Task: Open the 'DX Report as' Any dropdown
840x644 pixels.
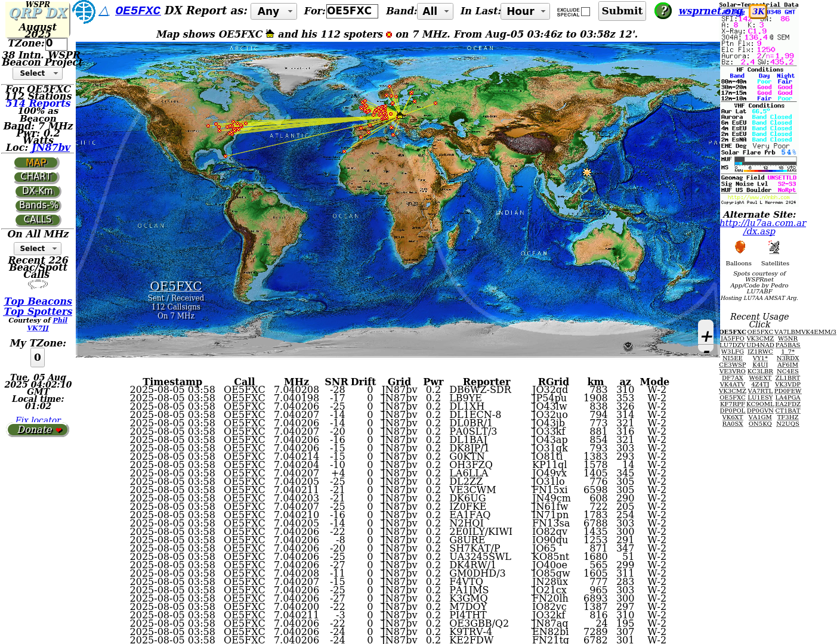Action: coord(273,11)
